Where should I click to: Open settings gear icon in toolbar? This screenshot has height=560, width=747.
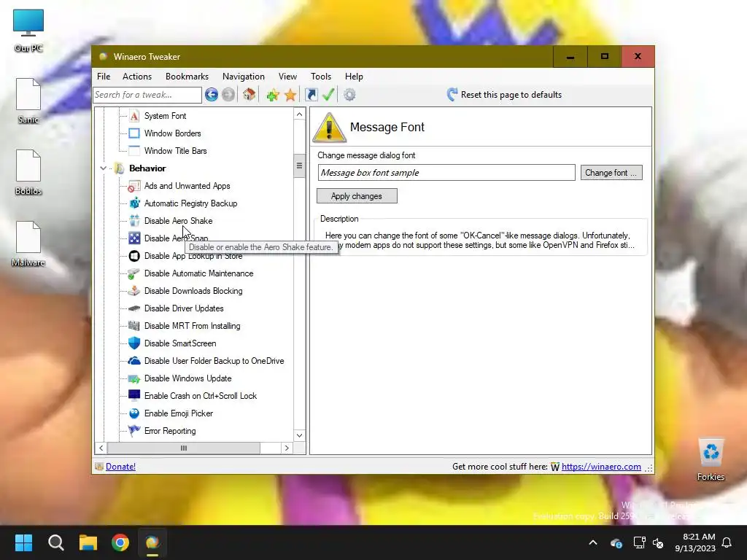[x=349, y=95]
